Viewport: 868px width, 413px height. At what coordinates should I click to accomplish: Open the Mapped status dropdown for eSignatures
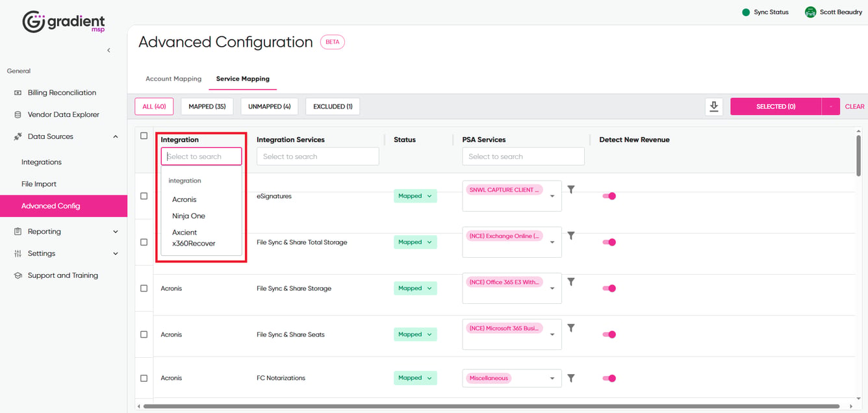pos(415,196)
